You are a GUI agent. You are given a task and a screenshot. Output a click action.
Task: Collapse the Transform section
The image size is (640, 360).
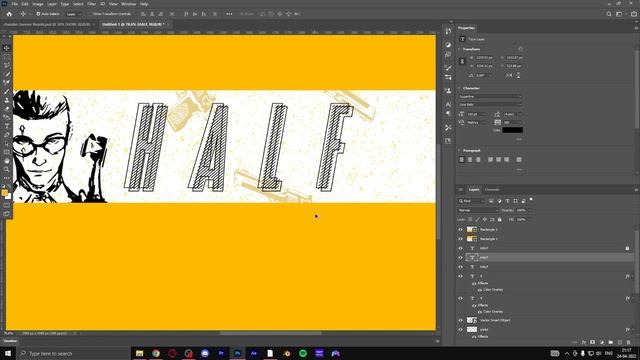click(x=459, y=49)
